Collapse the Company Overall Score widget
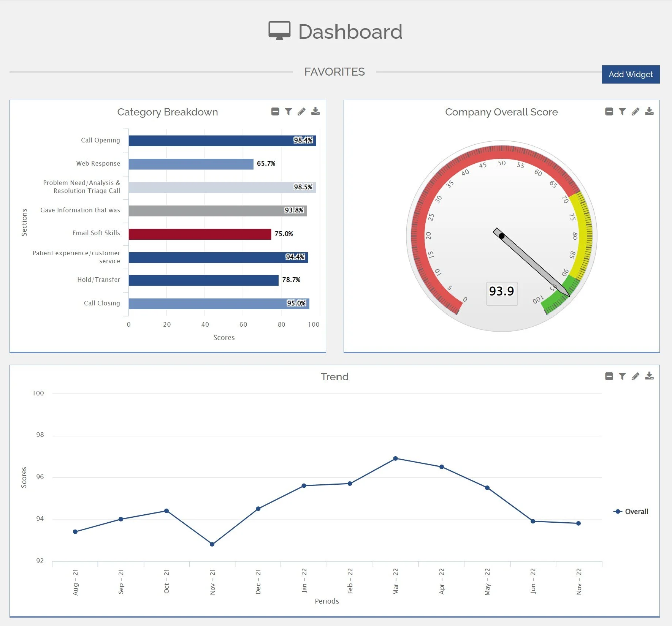Screen dimensions: 672x626 click(x=609, y=111)
